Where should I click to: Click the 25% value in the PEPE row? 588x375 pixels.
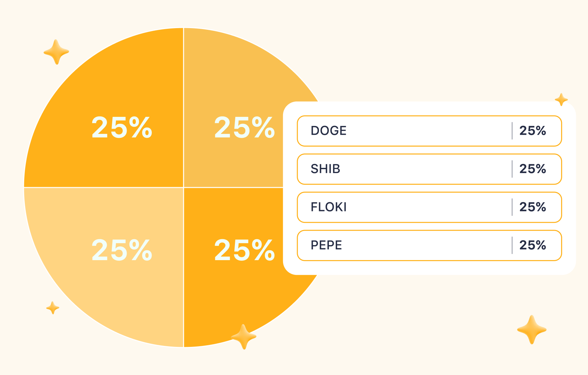(x=533, y=245)
